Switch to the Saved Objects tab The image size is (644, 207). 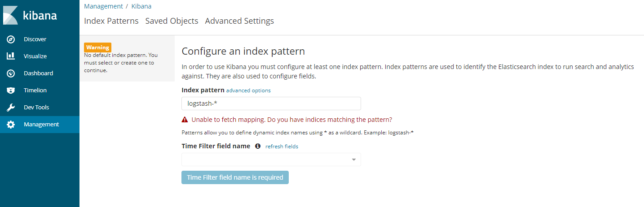[x=172, y=21]
